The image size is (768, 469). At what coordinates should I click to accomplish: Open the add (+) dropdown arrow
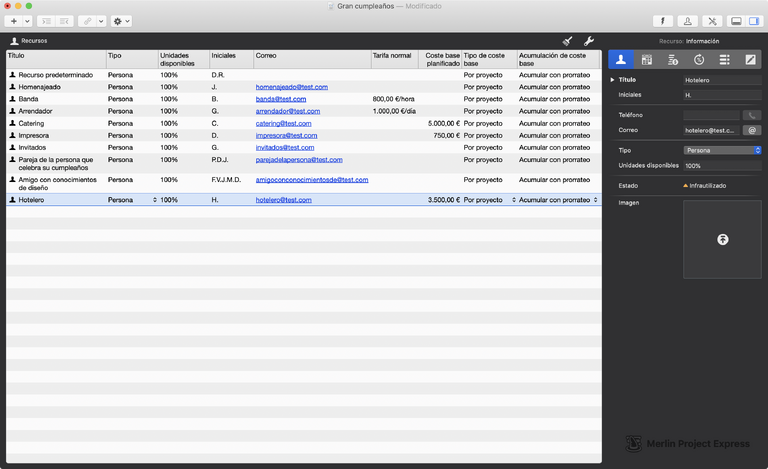27,20
